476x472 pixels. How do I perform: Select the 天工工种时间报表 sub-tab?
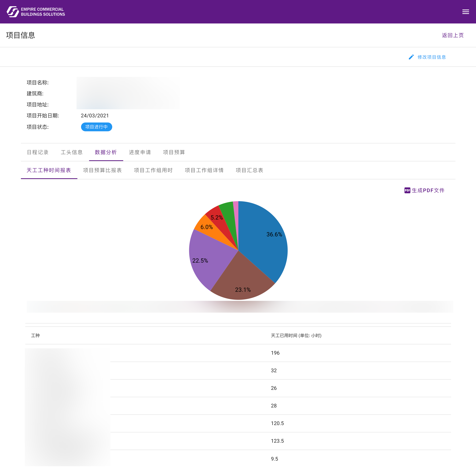[49, 170]
